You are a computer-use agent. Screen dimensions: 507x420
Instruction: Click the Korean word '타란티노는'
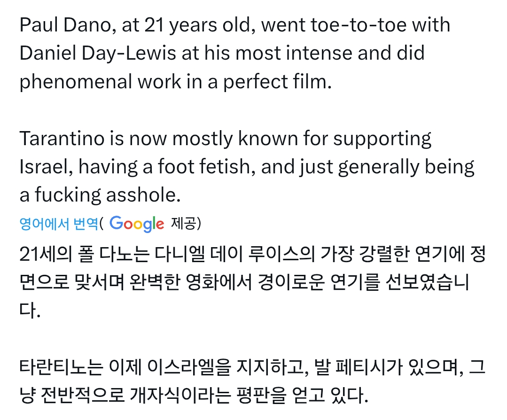point(62,367)
